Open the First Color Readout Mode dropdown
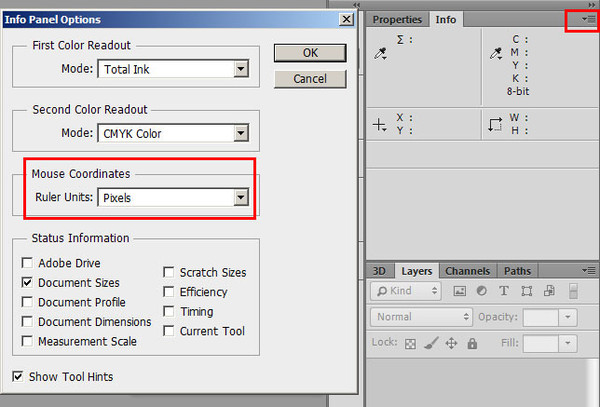 (x=172, y=69)
